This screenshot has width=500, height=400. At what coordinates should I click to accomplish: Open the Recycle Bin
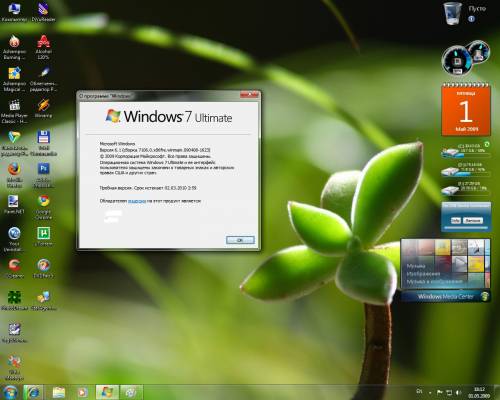[453, 13]
